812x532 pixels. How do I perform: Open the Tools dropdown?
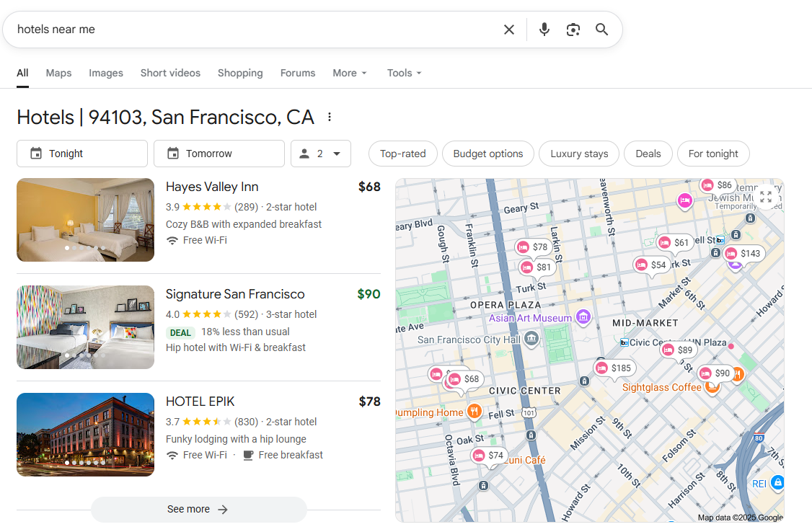pos(404,73)
